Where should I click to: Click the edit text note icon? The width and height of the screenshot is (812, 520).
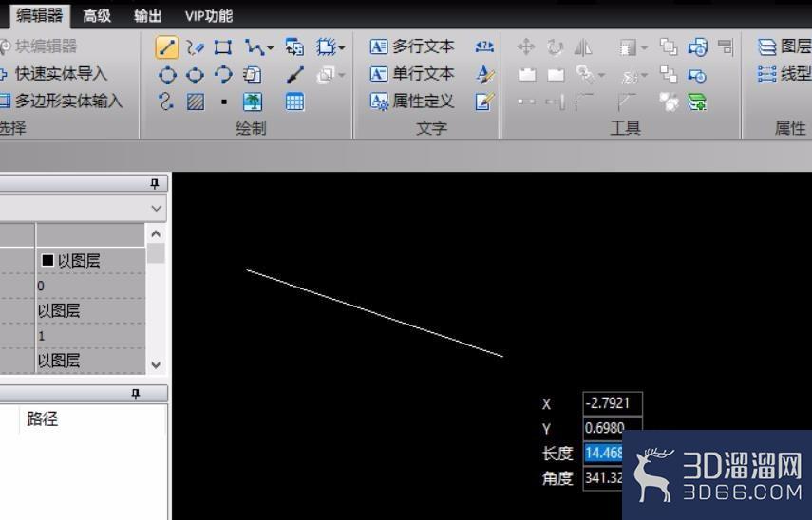click(x=484, y=102)
